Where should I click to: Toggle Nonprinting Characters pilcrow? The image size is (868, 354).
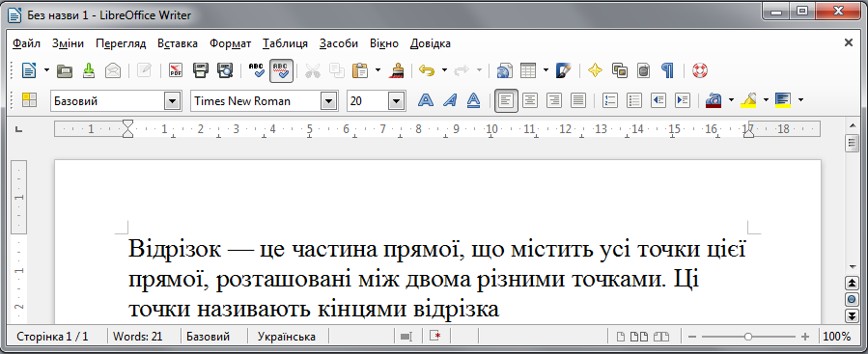pyautogui.click(x=667, y=70)
